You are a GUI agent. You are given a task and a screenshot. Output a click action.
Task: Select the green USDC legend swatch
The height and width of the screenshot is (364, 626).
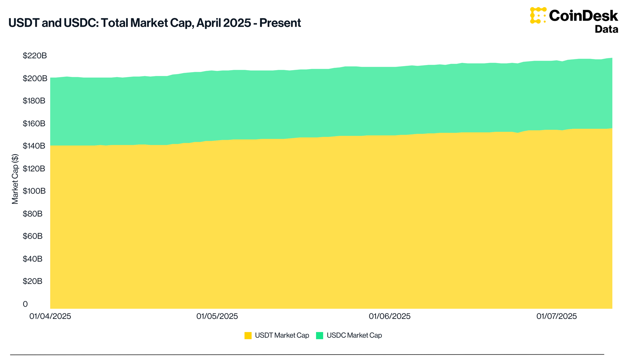tap(319, 335)
